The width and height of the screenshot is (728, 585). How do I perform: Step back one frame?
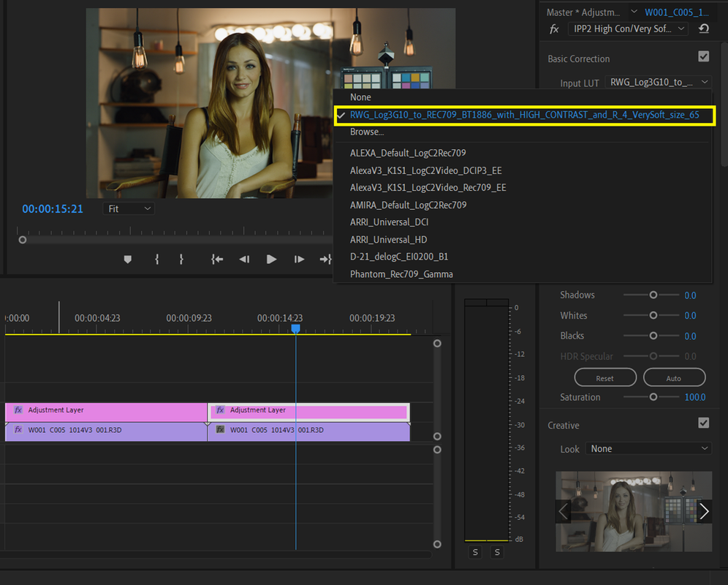click(x=244, y=260)
